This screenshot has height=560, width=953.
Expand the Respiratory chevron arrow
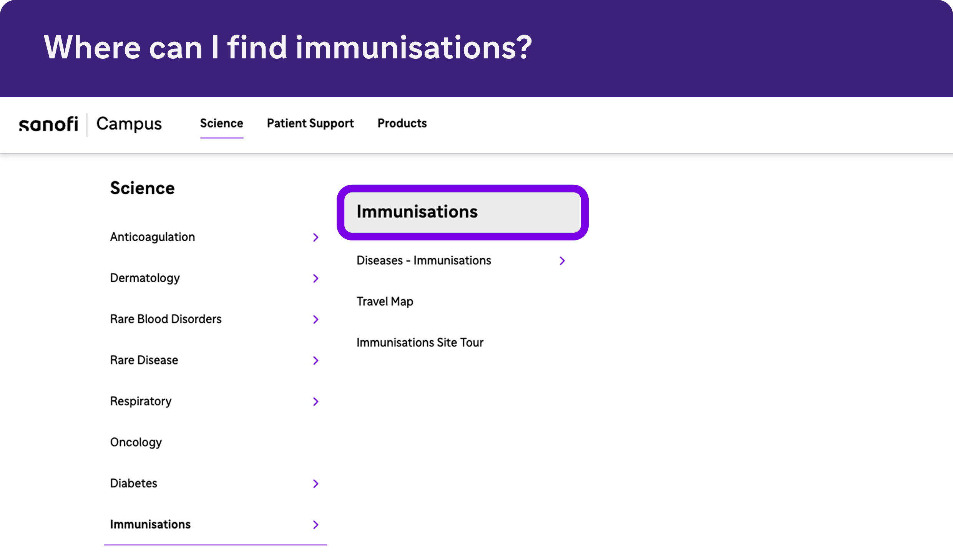[315, 402]
